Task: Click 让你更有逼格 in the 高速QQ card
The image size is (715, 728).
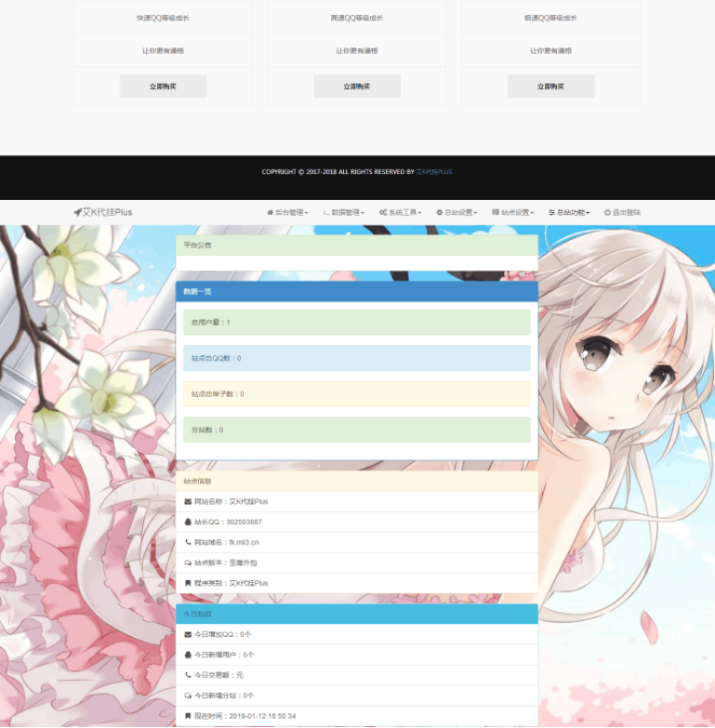Action: click(357, 51)
